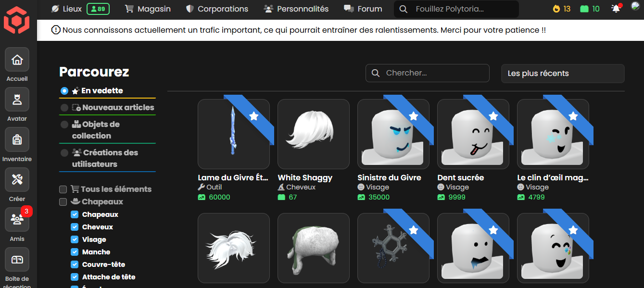
Task: Click the Polytoria logo icon
Action: pos(17,22)
